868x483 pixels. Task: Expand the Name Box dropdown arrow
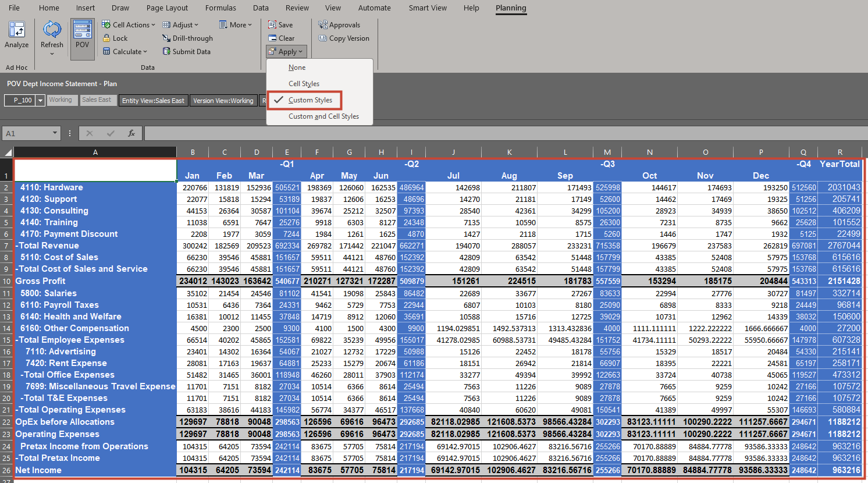[55, 133]
